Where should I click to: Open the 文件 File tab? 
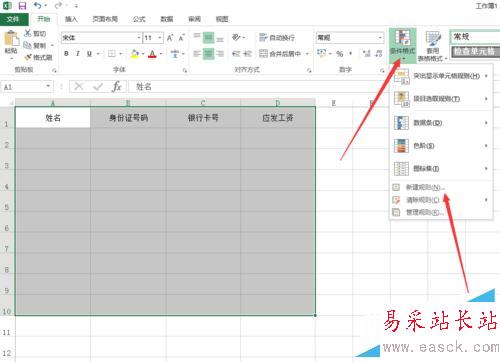tap(13, 19)
